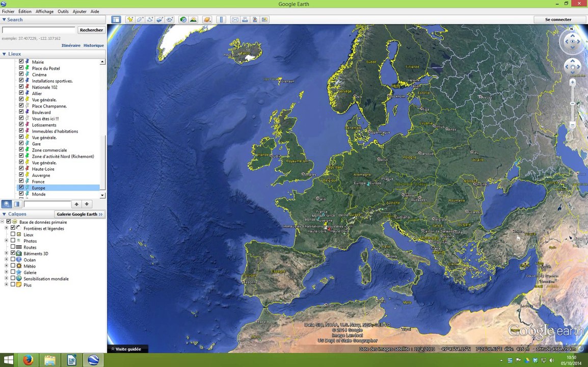Viewport: 588px width, 367px height.
Task: Save image with the toolbar icon
Action: (255, 19)
